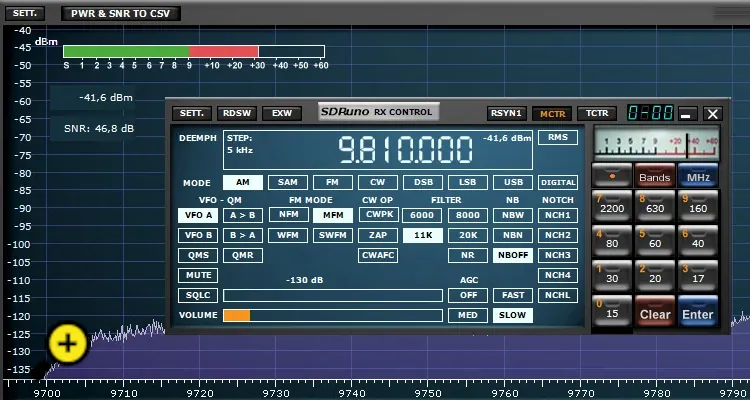
Task: Select VFO B
Action: click(x=198, y=235)
